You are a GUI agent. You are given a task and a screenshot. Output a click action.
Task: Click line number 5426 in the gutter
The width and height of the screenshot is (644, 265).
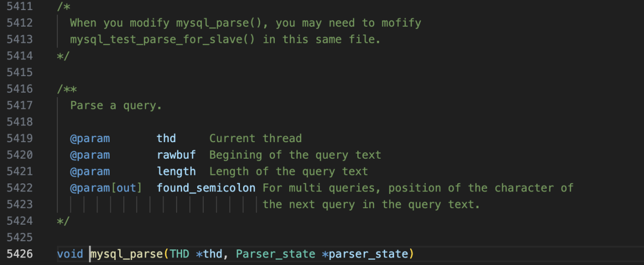[20, 254]
